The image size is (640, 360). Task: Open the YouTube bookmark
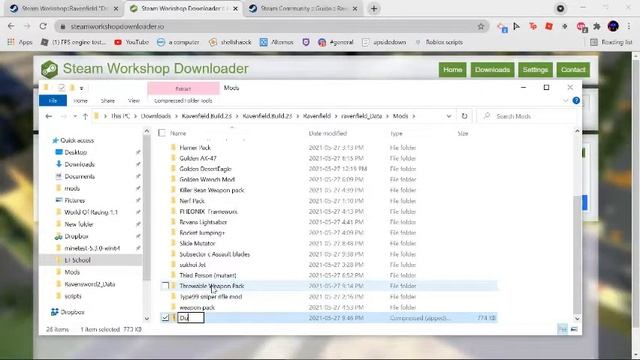tap(131, 42)
